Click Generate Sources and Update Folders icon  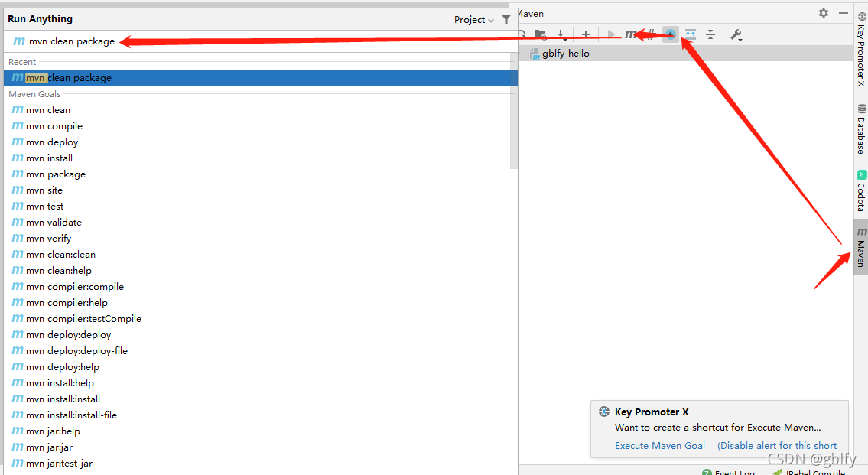point(541,34)
